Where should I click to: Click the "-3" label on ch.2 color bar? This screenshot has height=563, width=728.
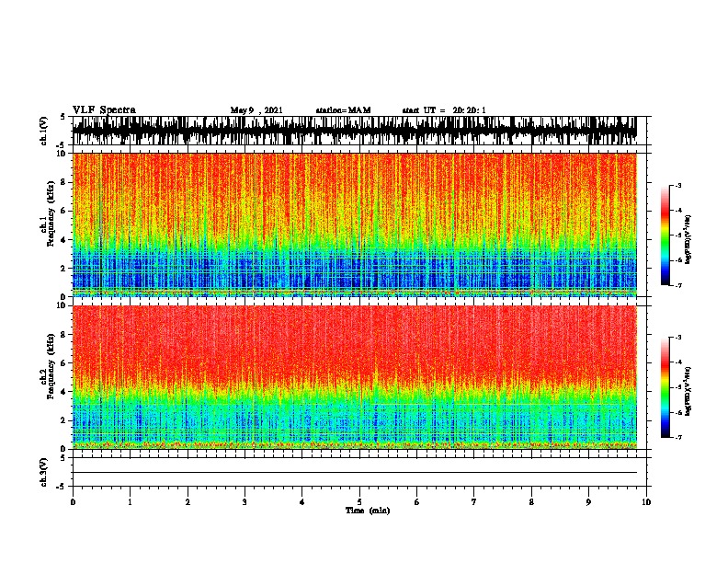(678, 338)
